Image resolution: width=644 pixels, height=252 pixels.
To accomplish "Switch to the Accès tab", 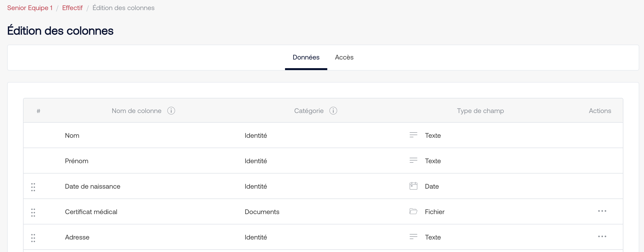I will coord(344,57).
